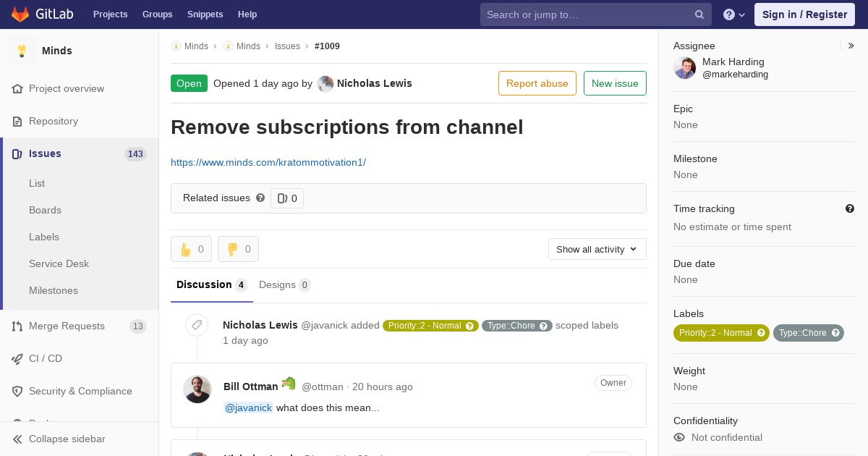Click the breadcrumb Minds group icon
Image resolution: width=868 pixels, height=456 pixels.
click(176, 46)
